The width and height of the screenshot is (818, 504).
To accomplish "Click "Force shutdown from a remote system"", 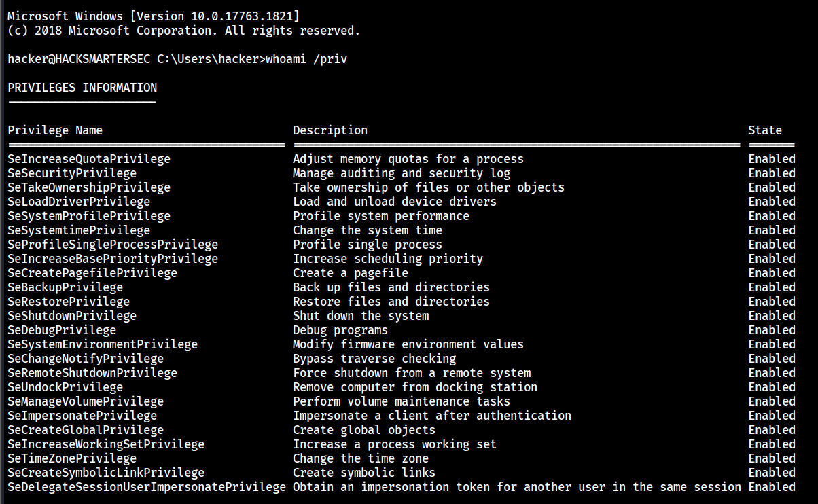I will tap(412, 373).
